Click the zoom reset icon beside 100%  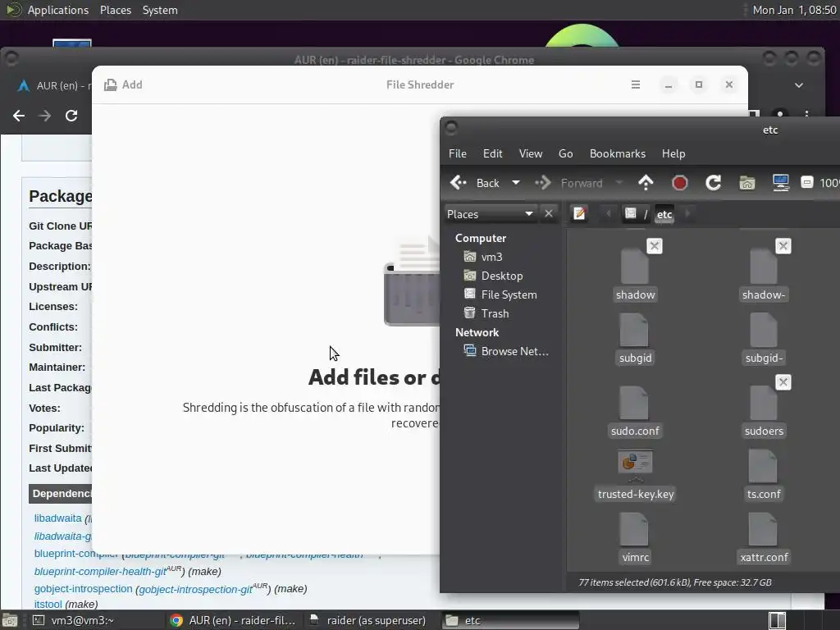pos(807,183)
